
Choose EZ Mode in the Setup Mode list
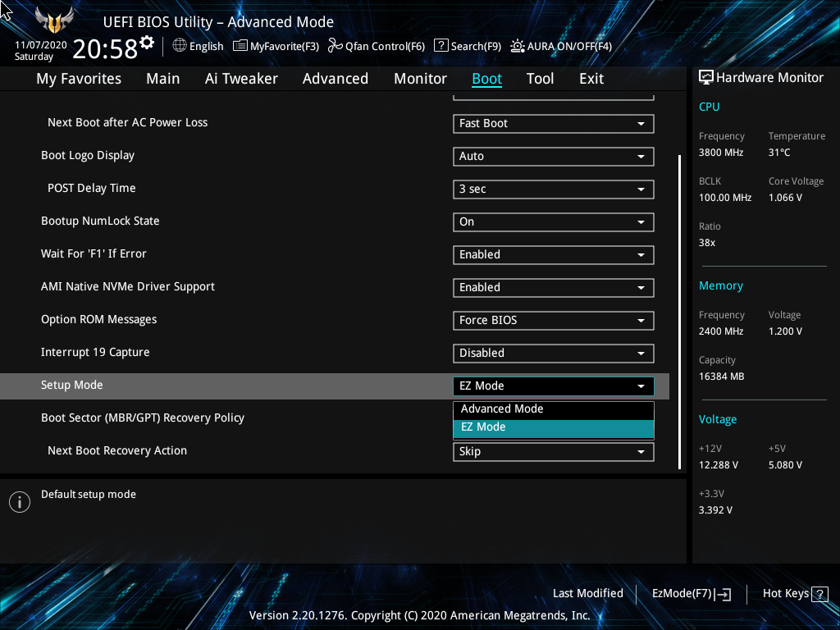[x=554, y=427]
